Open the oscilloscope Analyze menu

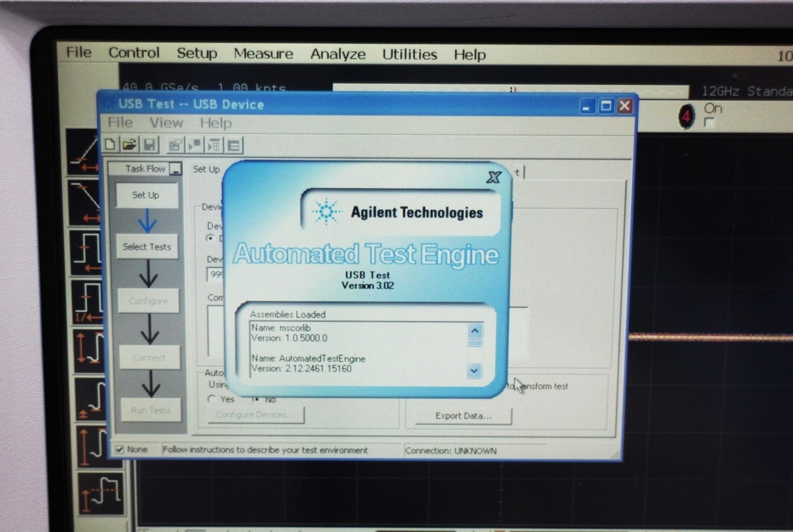338,54
